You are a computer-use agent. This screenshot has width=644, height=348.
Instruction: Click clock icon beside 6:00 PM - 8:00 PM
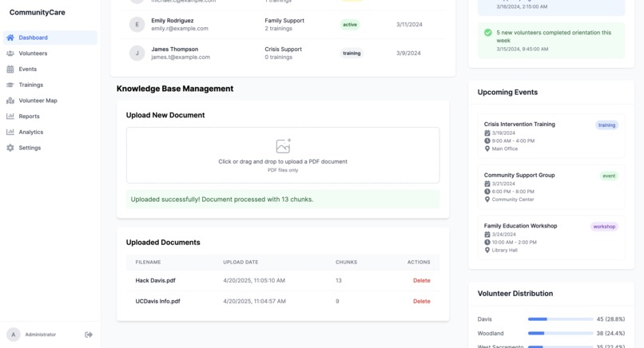pos(487,192)
